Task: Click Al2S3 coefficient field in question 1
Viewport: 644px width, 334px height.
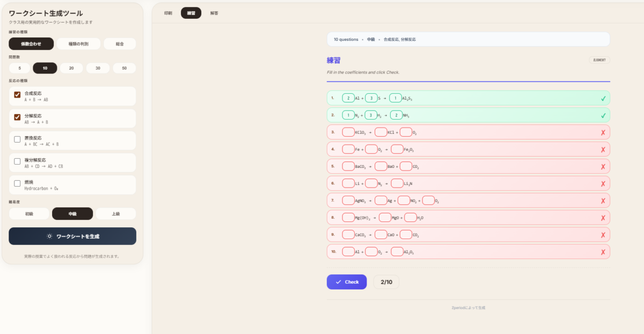Action: coord(396,98)
